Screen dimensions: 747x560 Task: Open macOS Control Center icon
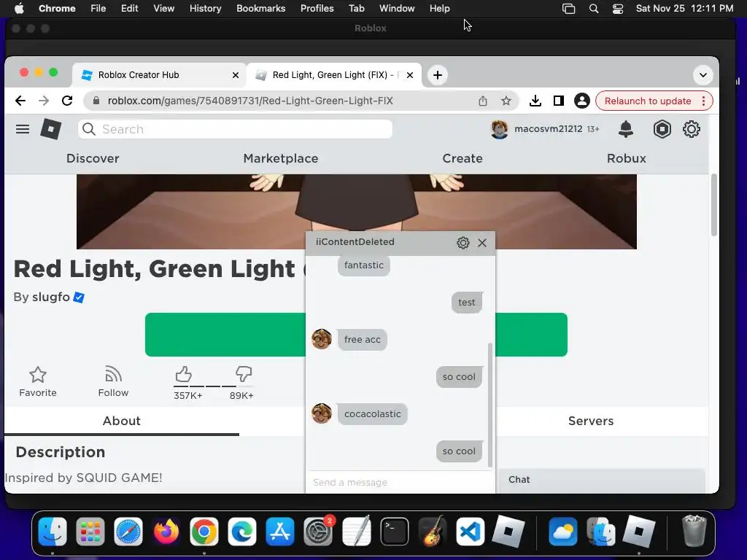click(618, 9)
